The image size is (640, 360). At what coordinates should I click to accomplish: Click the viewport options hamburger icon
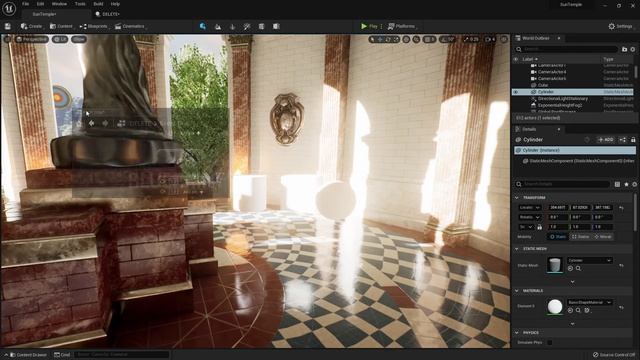[7, 39]
